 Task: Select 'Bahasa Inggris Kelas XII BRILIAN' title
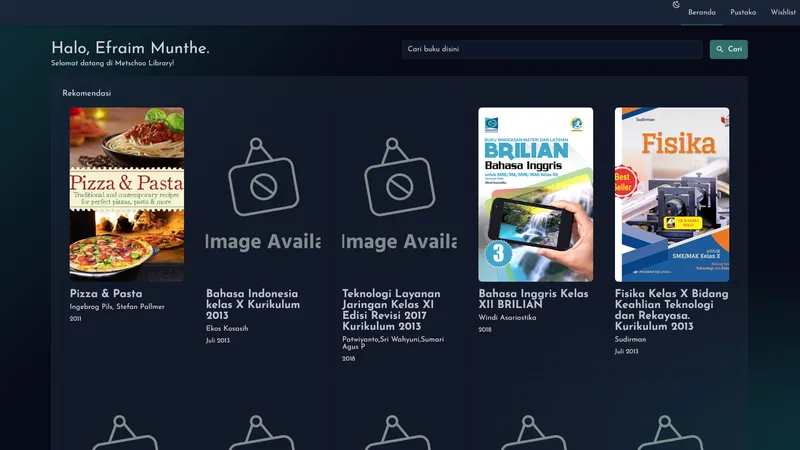[534, 299]
